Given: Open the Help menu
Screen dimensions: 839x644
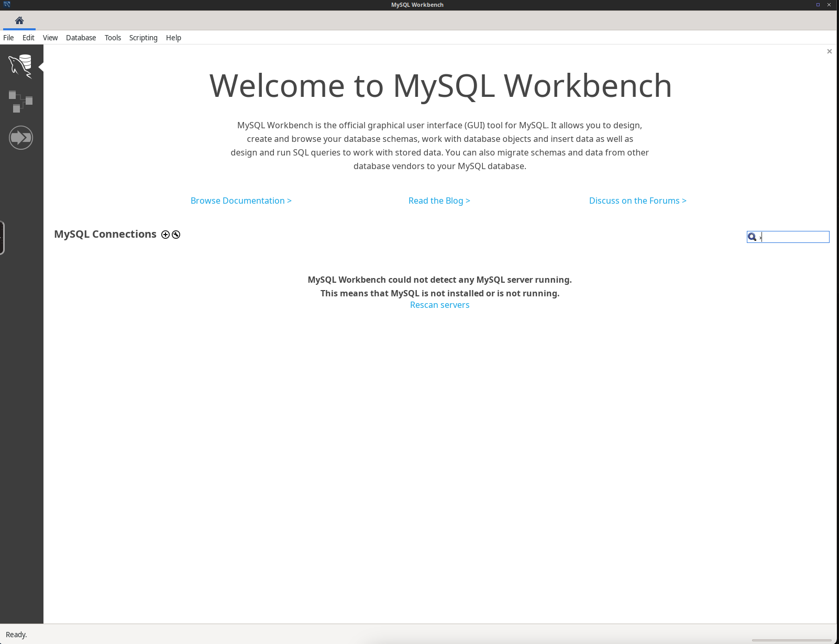Looking at the screenshot, I should 173,37.
